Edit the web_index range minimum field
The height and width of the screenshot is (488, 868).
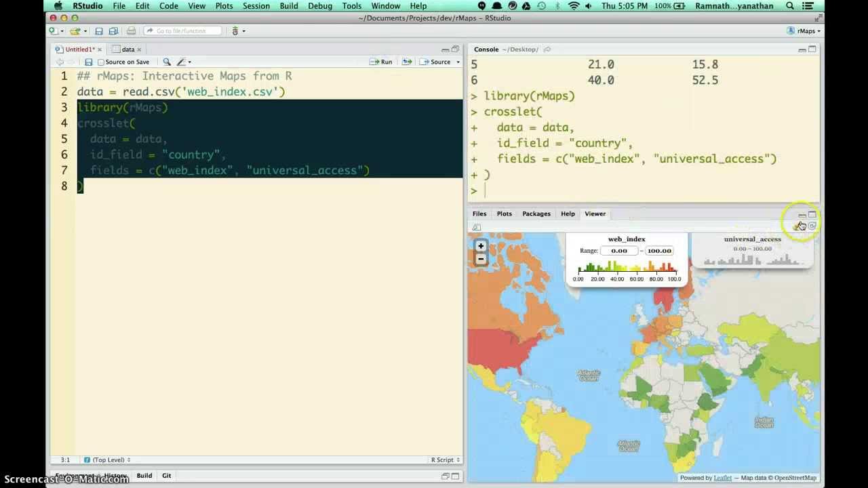619,251
